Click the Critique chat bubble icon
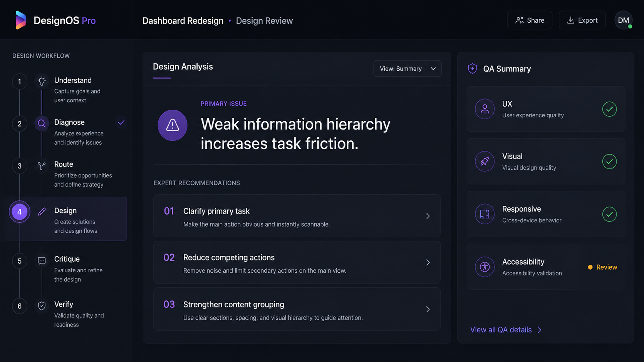This screenshot has height=362, width=644. point(42,261)
